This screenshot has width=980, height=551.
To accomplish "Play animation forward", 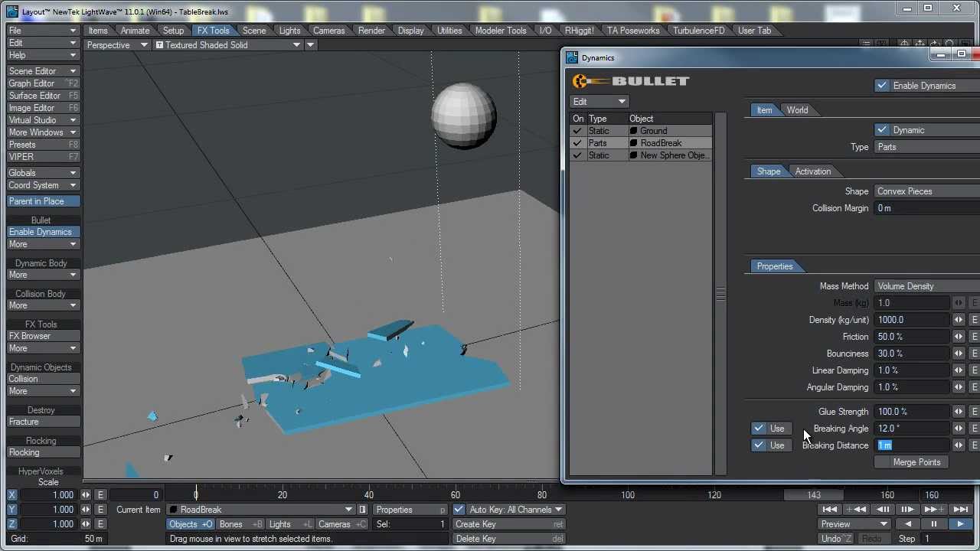I will click(960, 524).
